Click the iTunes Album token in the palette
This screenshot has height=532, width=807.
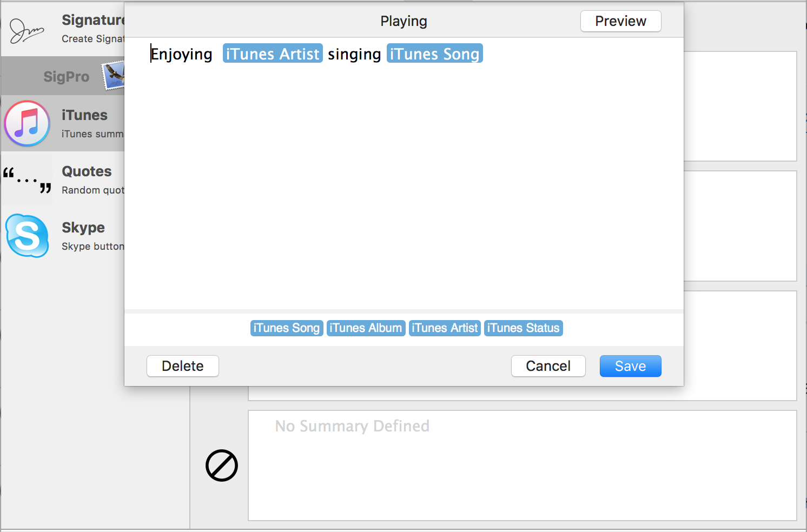coord(366,328)
